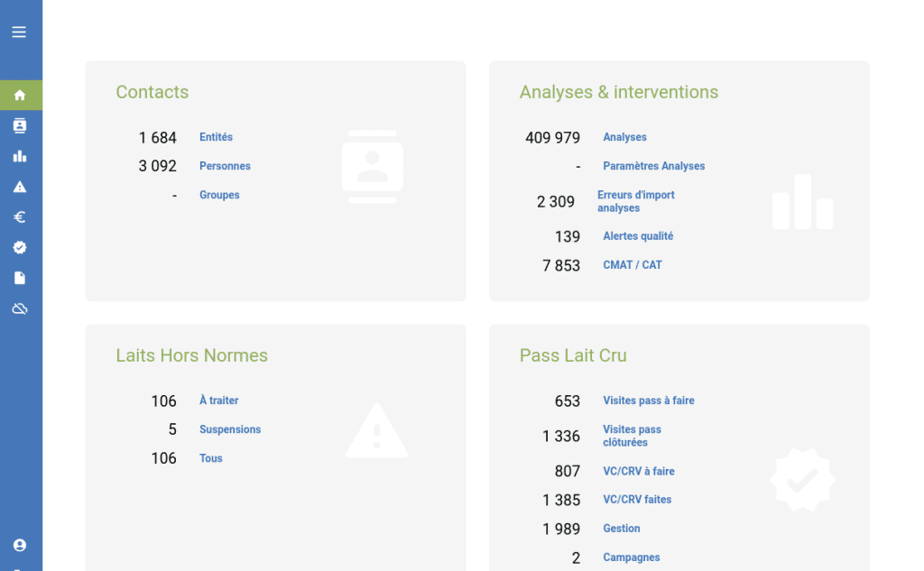Click the document file sidebar icon
The width and height of the screenshot is (924, 571).
pyautogui.click(x=20, y=278)
